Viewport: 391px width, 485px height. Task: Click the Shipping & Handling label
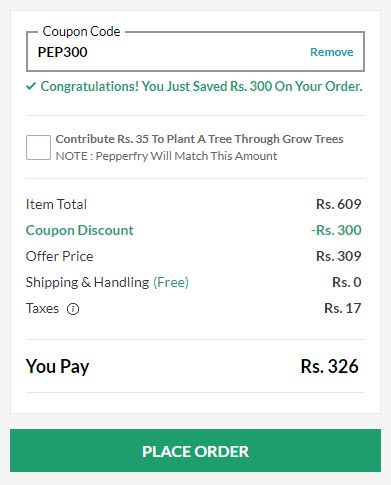pyautogui.click(x=87, y=282)
